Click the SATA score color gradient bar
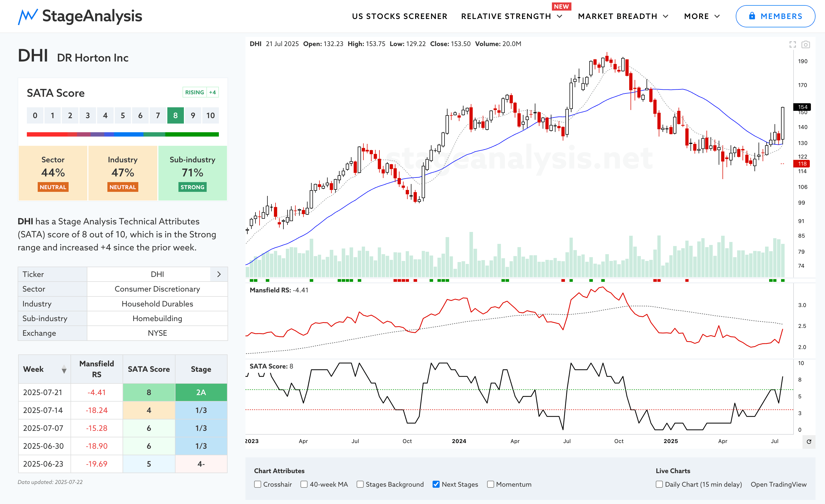The image size is (825, 504). coord(123,134)
